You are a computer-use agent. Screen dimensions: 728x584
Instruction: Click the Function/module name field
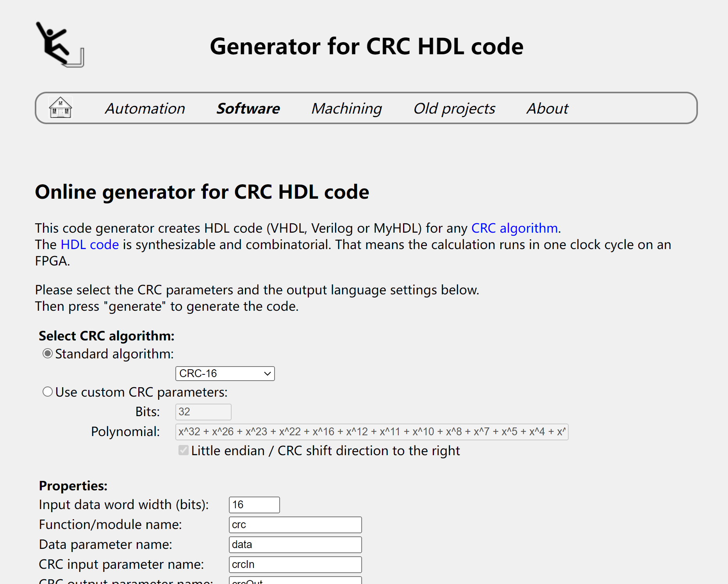(x=295, y=525)
